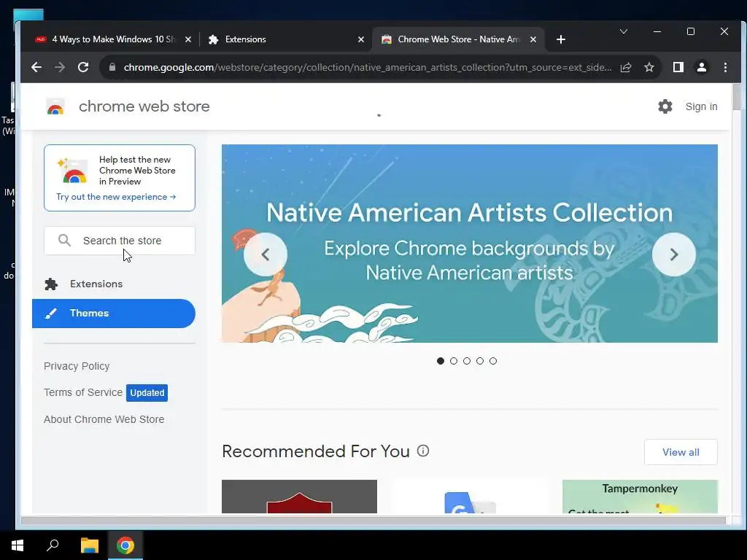Viewport: 747px width, 560px height.
Task: Show info about Recommended For You
Action: [x=423, y=451]
